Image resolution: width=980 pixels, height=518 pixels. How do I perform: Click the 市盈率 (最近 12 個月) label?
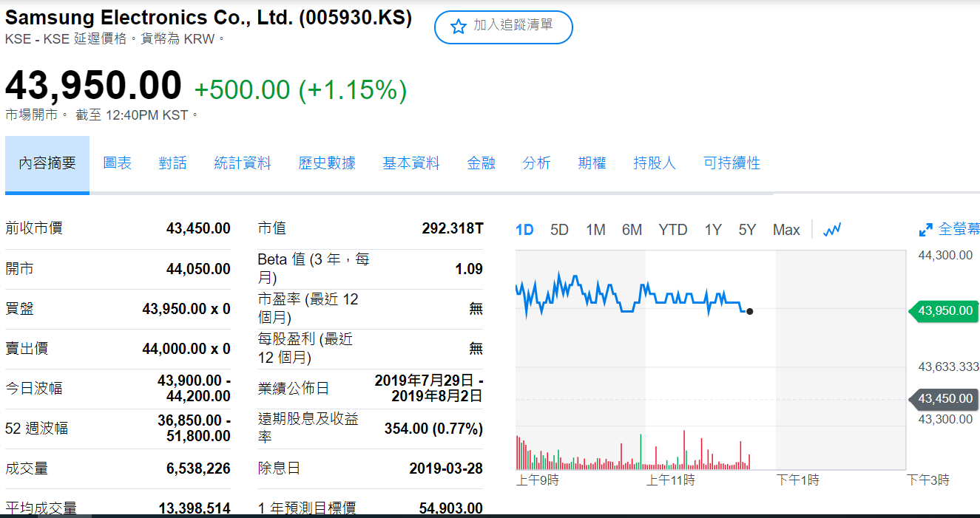pyautogui.click(x=308, y=308)
